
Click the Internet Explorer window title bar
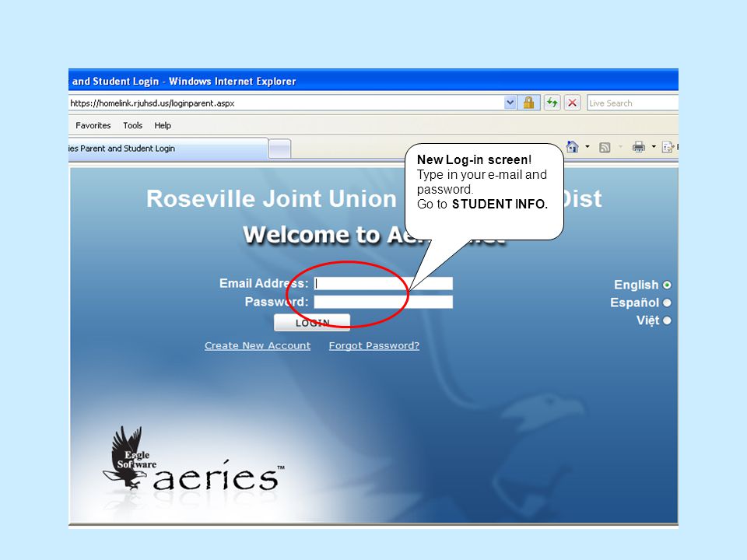coord(373,80)
